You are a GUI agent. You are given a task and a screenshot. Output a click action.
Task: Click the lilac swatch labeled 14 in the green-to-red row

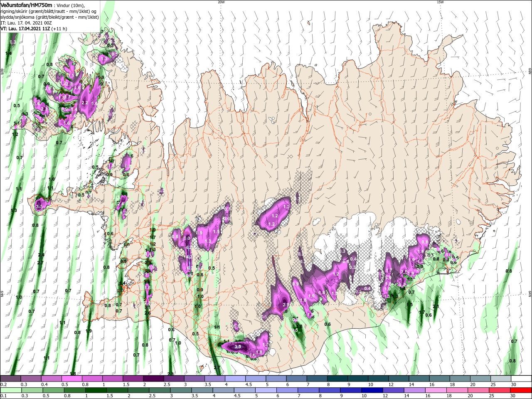point(414,390)
